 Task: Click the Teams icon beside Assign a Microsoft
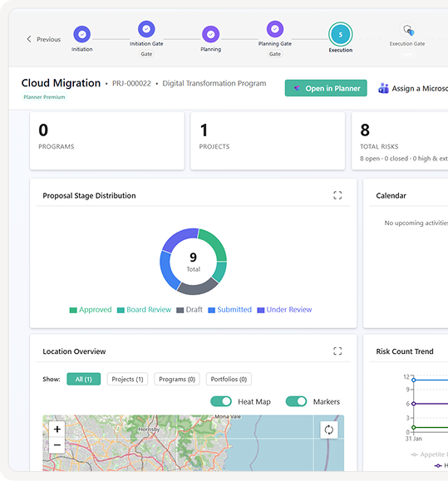pyautogui.click(x=383, y=88)
